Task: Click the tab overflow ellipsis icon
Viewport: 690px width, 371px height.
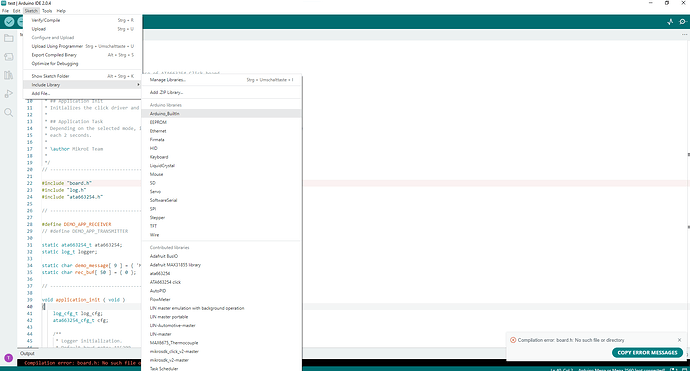Action: [x=684, y=34]
